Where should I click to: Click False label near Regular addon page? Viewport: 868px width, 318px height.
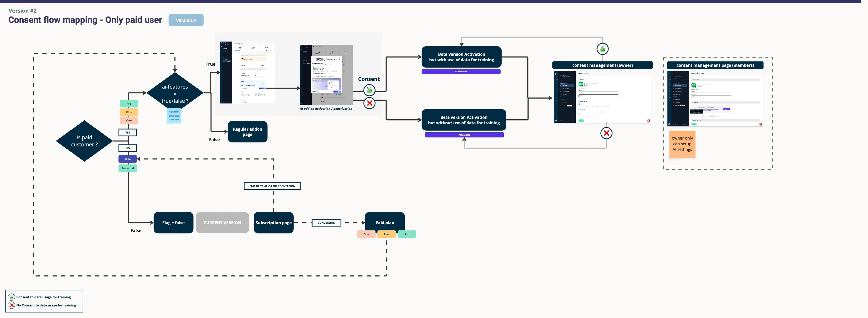pyautogui.click(x=214, y=140)
